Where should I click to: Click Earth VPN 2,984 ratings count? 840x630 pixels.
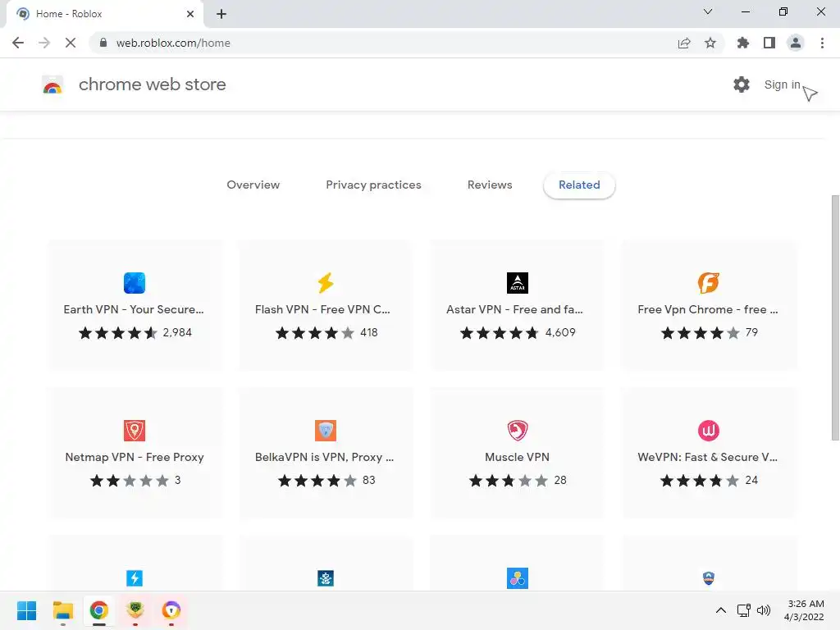177,333
